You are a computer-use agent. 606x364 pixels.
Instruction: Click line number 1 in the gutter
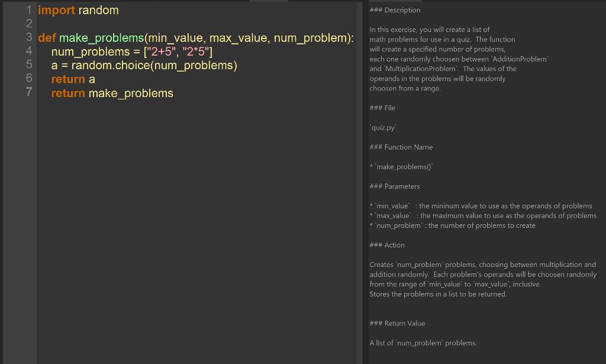28,10
